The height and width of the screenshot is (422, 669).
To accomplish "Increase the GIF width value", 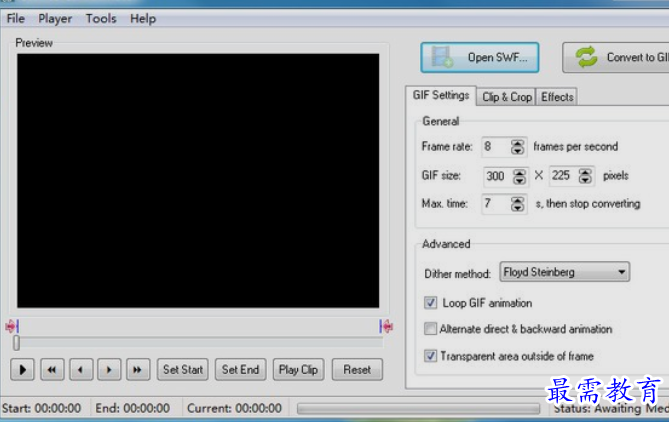I will point(519,172).
